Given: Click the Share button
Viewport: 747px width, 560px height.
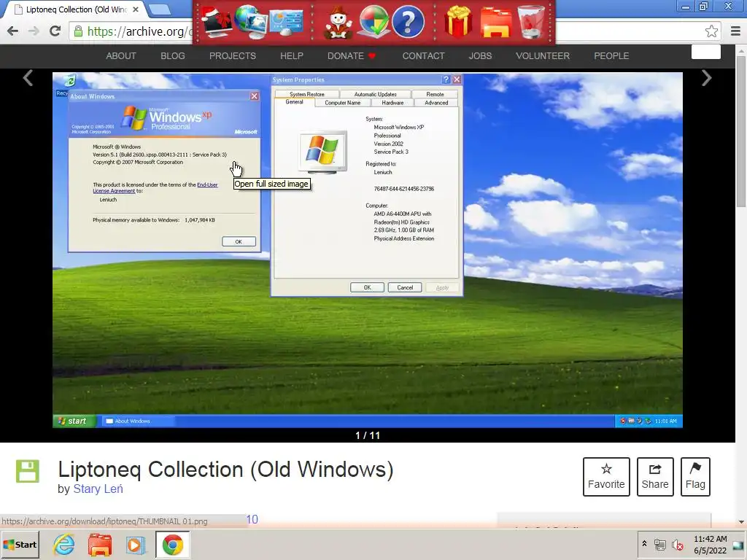Looking at the screenshot, I should click(x=655, y=477).
